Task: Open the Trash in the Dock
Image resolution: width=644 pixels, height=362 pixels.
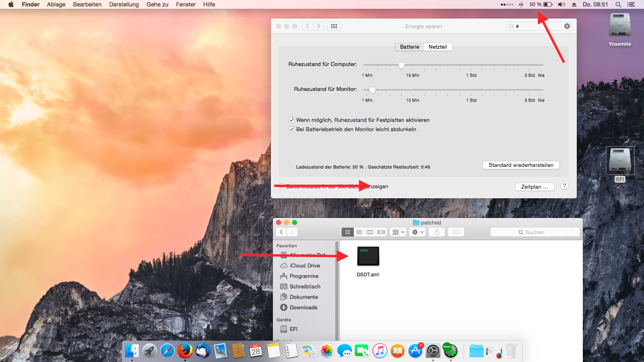Action: (512, 351)
